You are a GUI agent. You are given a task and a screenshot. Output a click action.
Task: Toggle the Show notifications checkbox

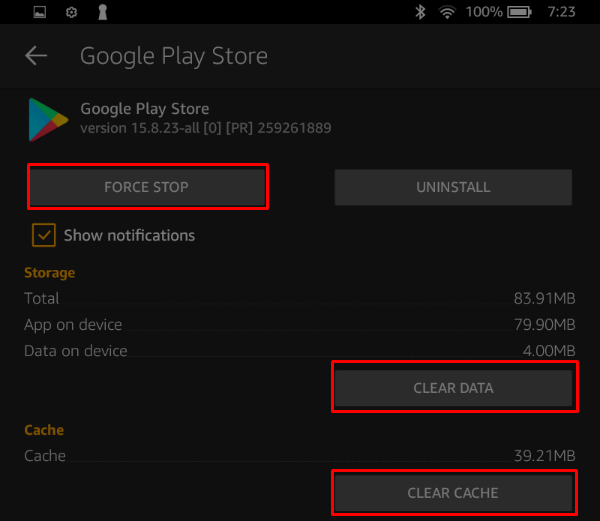pyautogui.click(x=44, y=235)
